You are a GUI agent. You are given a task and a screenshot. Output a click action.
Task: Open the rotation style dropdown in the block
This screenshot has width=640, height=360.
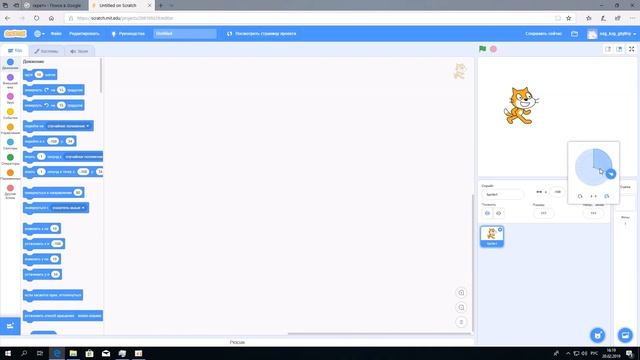(89, 316)
